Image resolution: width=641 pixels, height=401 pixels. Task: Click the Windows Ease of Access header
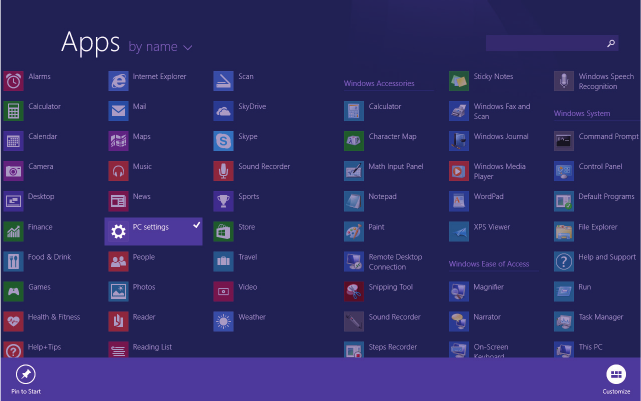[489, 264]
